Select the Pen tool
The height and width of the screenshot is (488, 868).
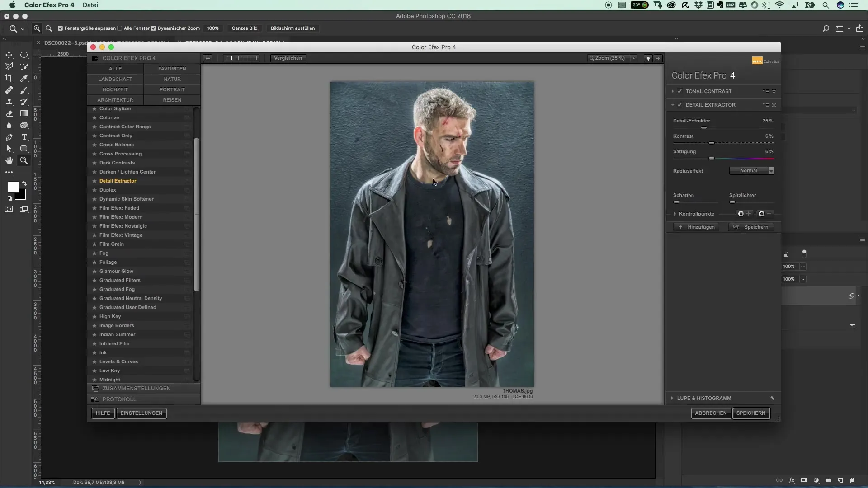9,137
